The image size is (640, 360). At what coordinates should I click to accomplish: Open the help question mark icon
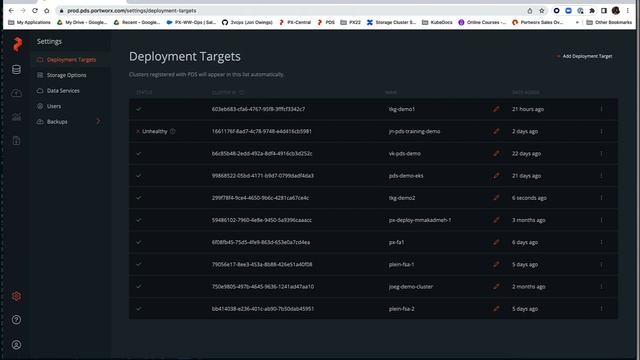[x=16, y=320]
